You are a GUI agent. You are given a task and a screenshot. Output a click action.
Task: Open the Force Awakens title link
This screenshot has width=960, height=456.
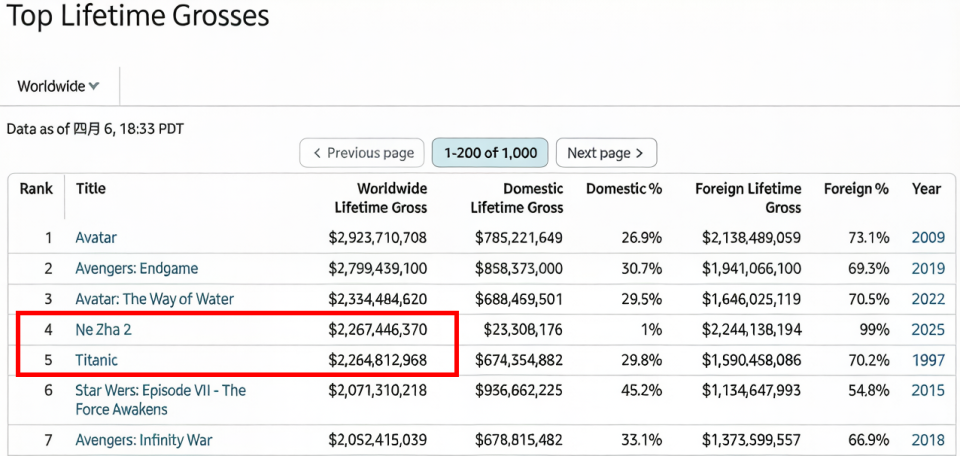tap(160, 399)
